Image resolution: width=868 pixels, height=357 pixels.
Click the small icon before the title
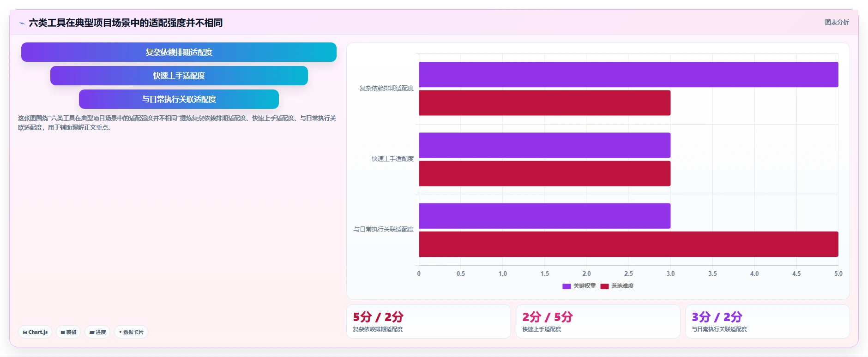coord(22,23)
